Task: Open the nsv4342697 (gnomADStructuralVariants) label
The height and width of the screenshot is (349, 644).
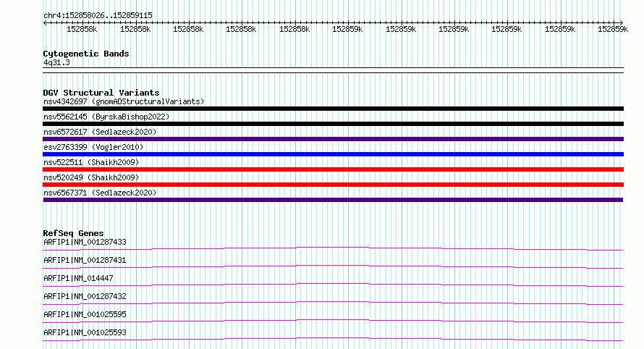Action: tap(124, 101)
